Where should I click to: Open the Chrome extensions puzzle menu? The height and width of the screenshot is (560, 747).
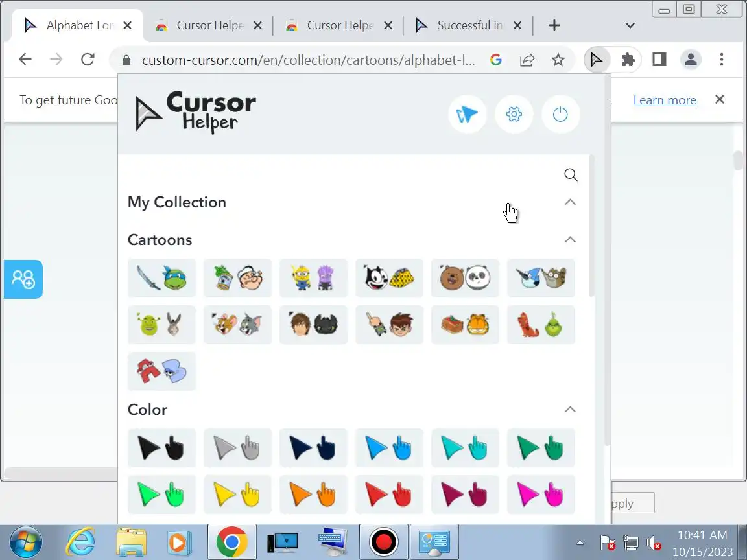coord(628,60)
